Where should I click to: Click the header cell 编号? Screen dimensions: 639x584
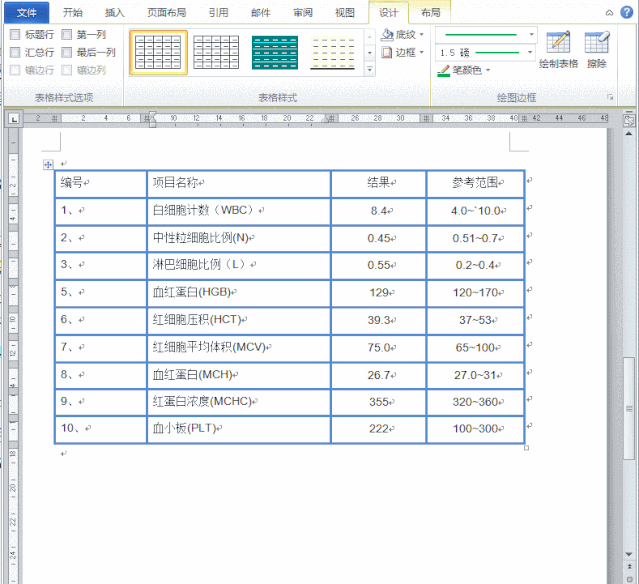101,183
